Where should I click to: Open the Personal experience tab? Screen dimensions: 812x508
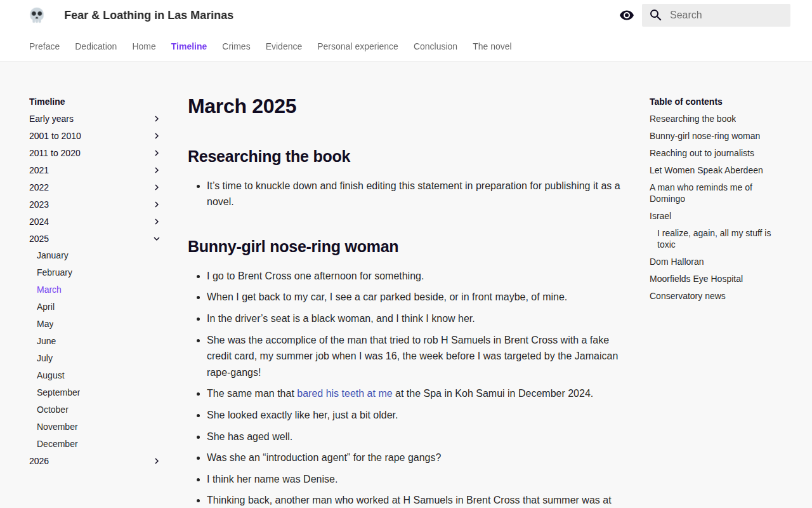tap(358, 46)
